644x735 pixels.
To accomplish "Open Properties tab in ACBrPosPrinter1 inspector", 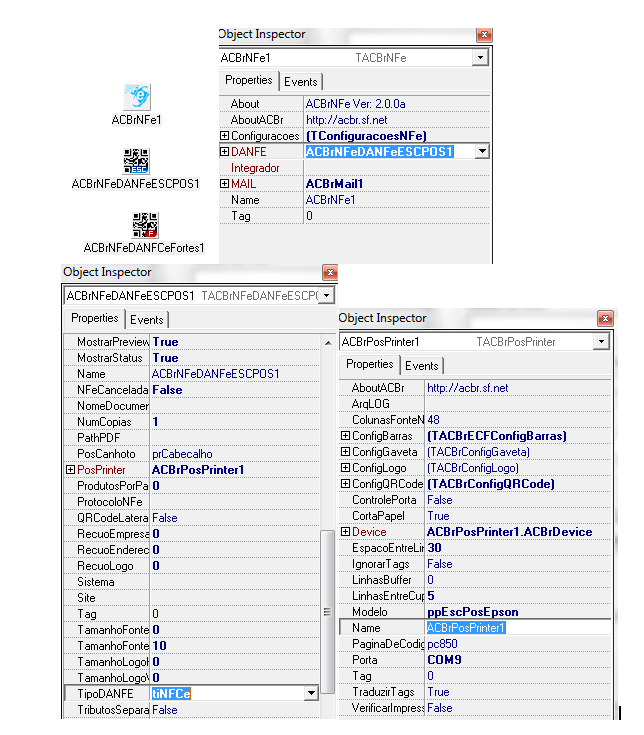I will tap(369, 364).
